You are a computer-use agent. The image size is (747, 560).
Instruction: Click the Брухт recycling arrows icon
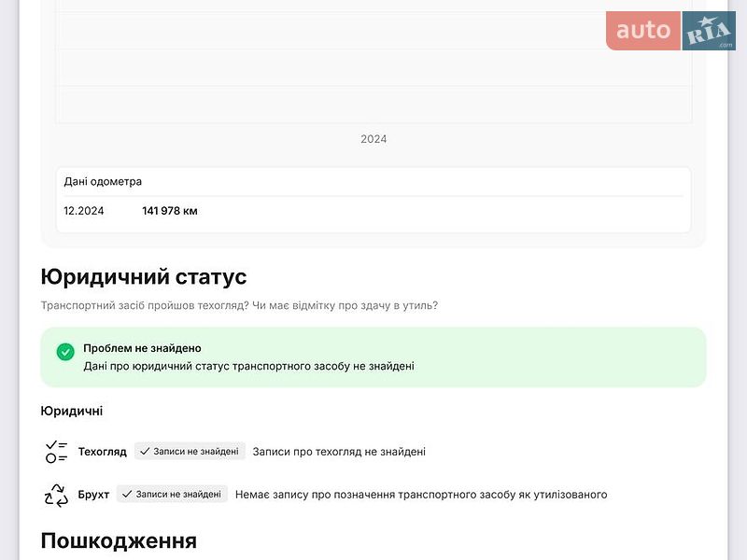(56, 496)
